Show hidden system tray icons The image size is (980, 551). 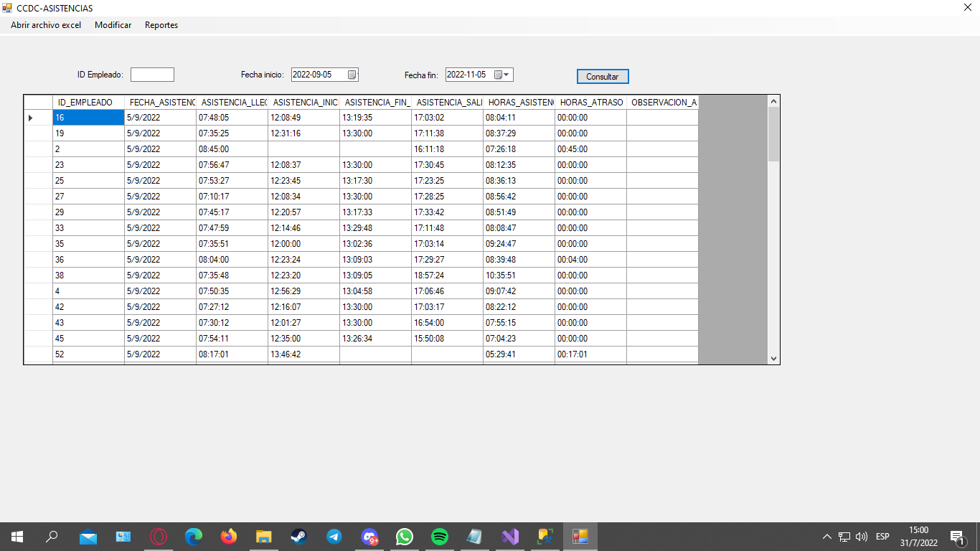coord(827,537)
